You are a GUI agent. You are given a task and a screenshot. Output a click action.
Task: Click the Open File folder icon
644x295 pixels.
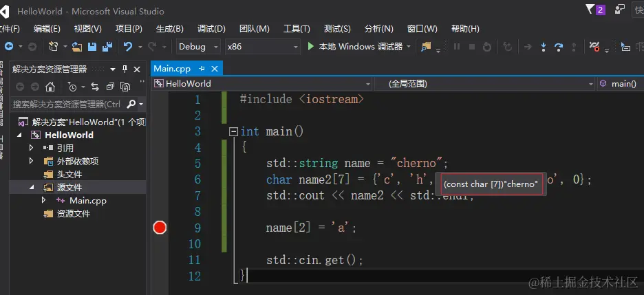77,47
